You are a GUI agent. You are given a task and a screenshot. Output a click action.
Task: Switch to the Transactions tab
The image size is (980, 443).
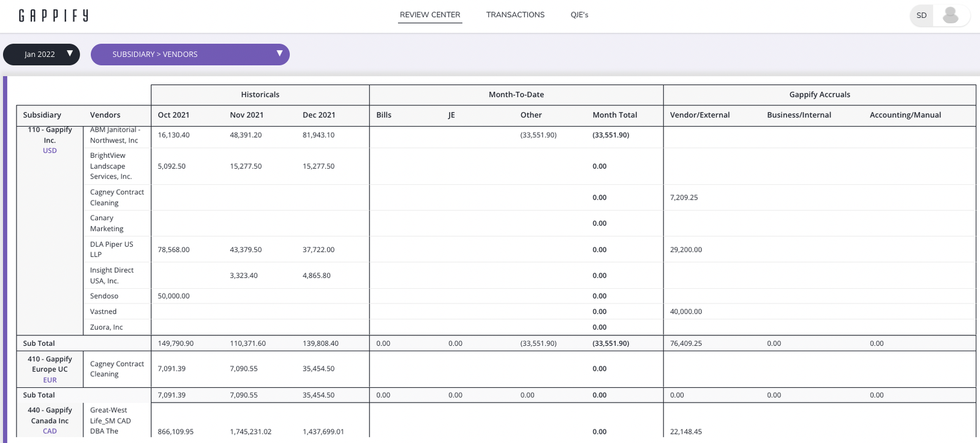pos(515,15)
